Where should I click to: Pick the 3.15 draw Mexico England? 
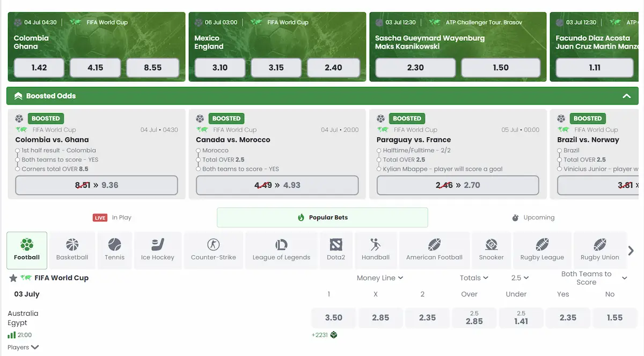[276, 68]
